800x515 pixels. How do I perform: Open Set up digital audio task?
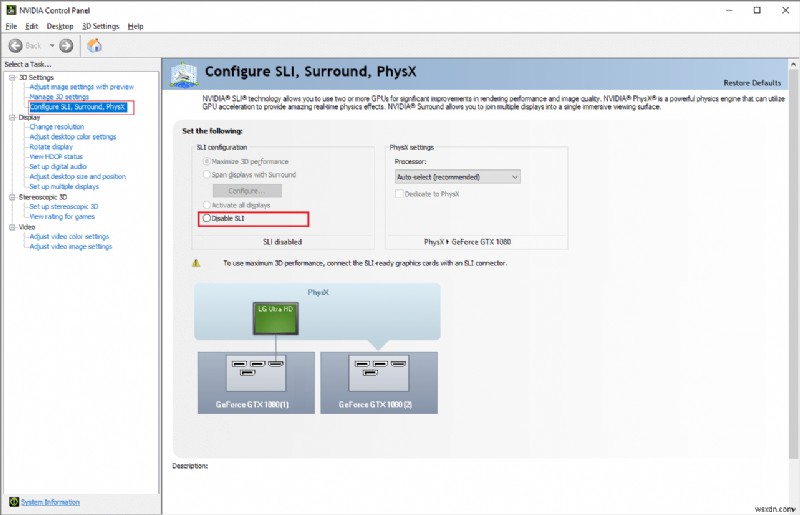click(58, 166)
